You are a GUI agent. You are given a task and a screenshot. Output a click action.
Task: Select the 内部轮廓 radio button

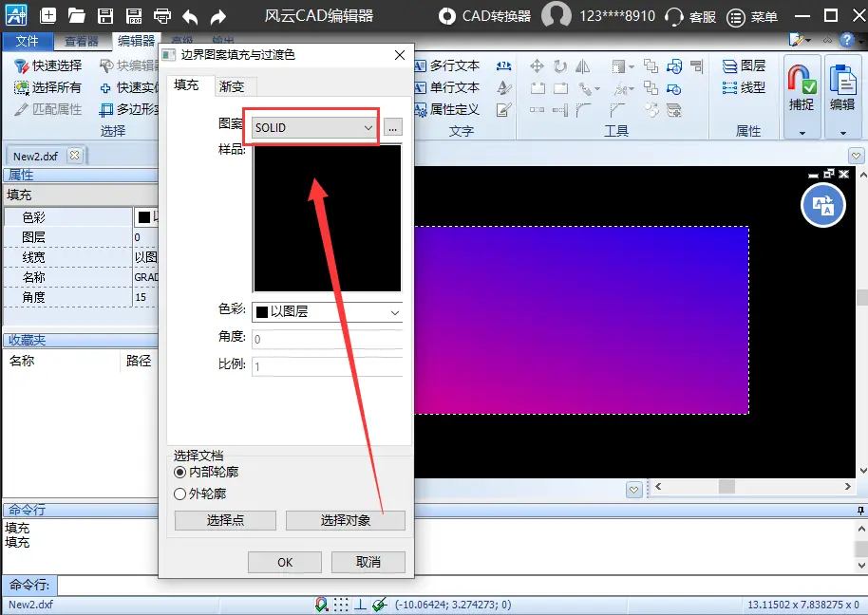[x=206, y=473]
